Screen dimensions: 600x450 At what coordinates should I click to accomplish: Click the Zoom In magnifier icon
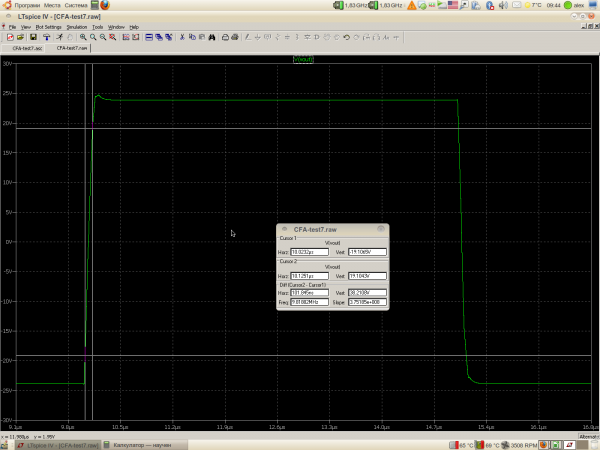click(x=83, y=37)
